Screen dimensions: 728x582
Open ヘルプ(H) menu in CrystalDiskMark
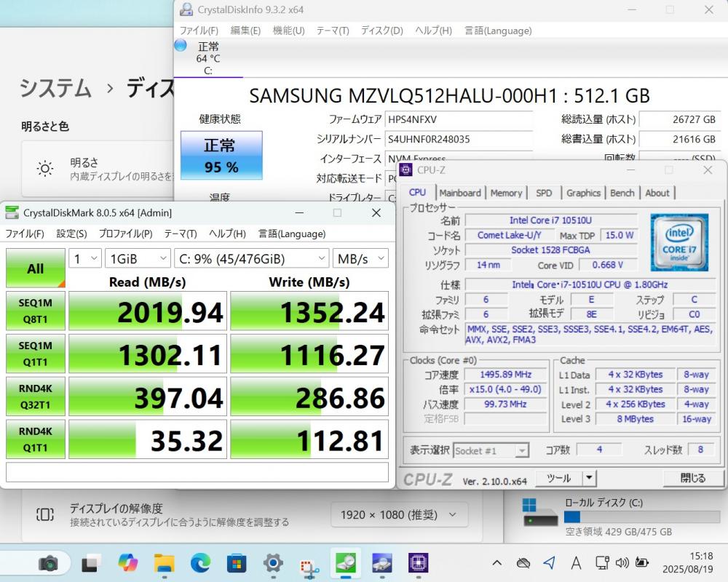227,234
